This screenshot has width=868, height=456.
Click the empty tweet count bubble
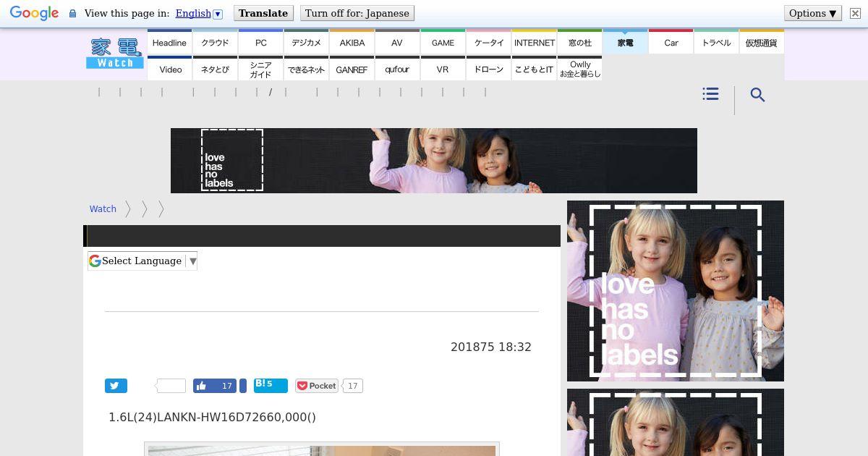coord(171,386)
